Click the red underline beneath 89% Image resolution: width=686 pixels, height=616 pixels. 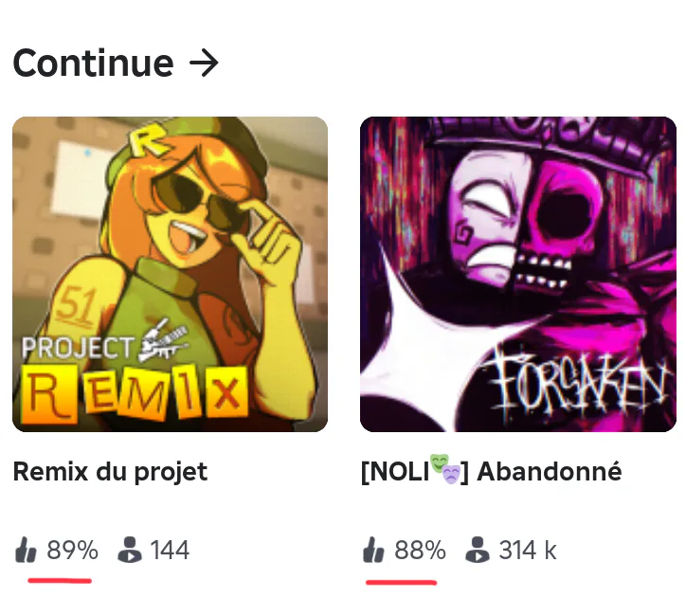tap(60, 581)
